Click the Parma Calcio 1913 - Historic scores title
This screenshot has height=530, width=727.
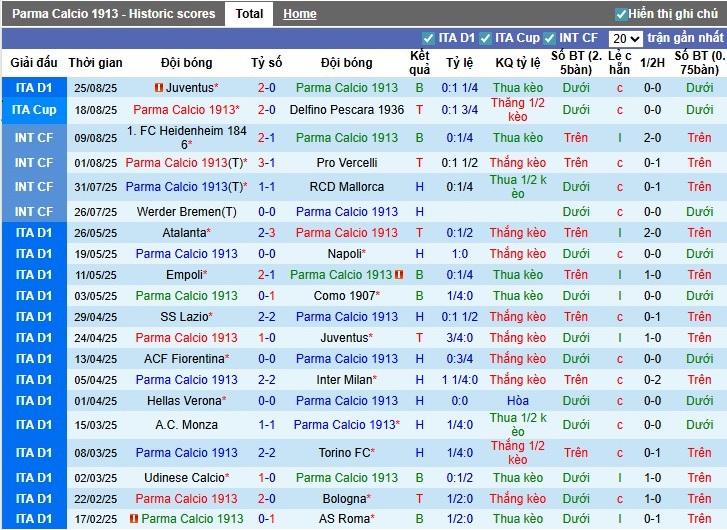click(114, 14)
